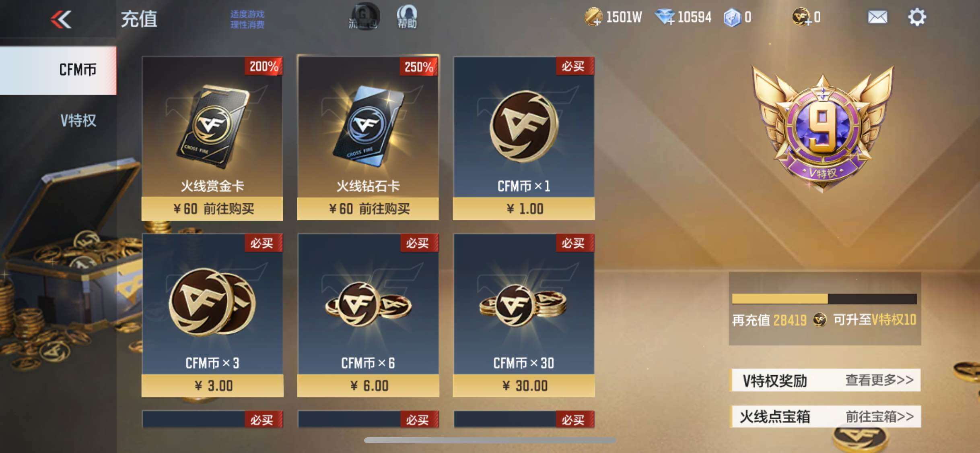Screen dimensions: 980x453
Task: Click the gold coin 1501W add icon
Action: pyautogui.click(x=593, y=17)
